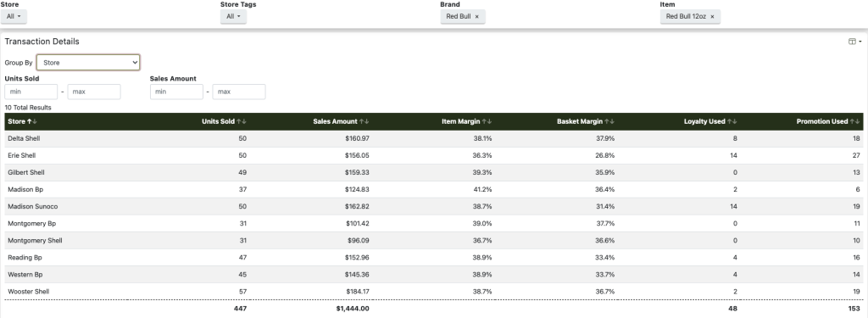Viewport: 868px width, 318px height.
Task: Sort by Loyalty Used column arrows
Action: (732, 121)
